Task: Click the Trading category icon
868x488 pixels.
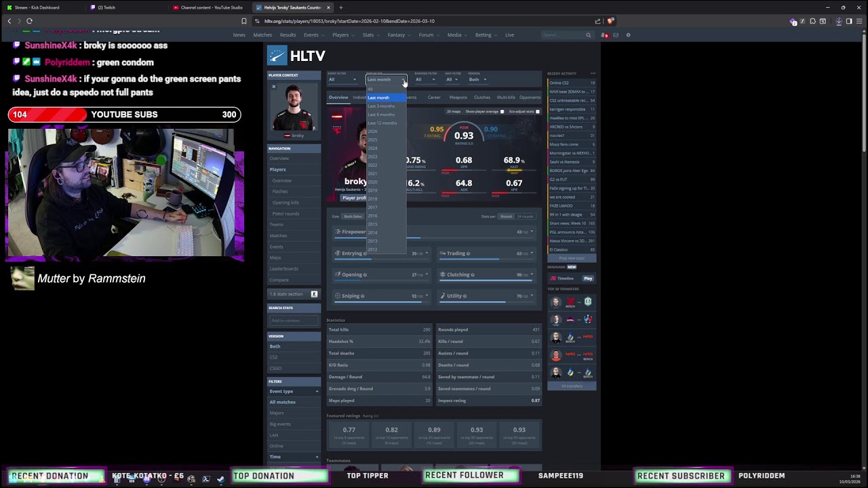Action: tap(442, 253)
